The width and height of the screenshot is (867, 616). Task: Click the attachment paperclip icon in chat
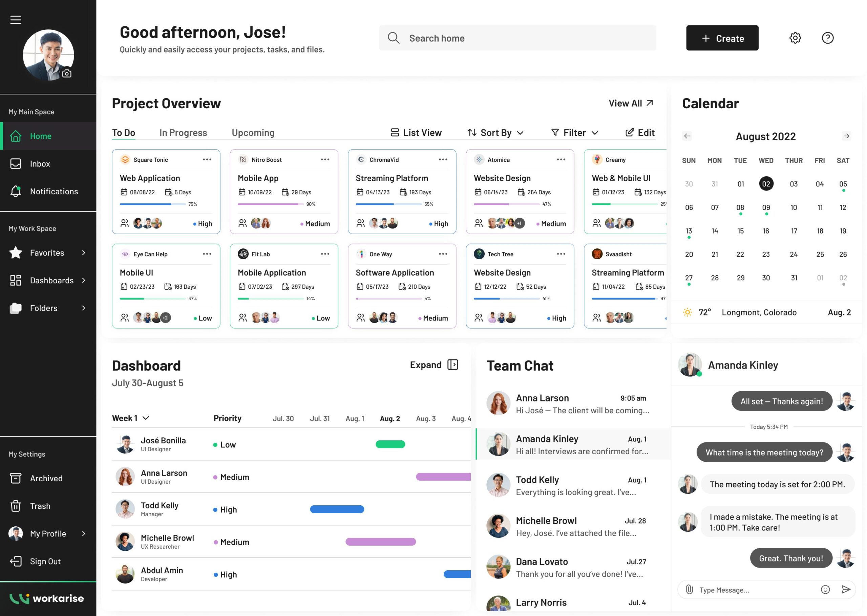[689, 590]
